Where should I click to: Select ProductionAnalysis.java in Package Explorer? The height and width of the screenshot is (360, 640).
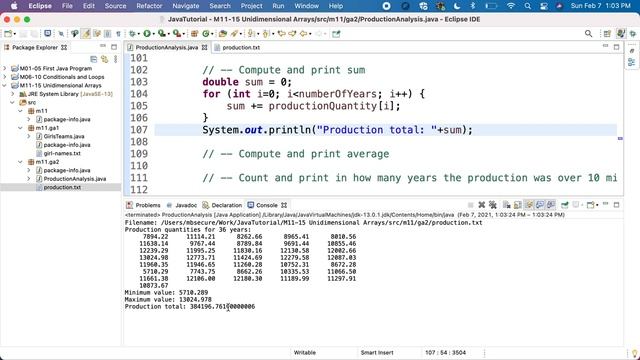tap(75, 179)
